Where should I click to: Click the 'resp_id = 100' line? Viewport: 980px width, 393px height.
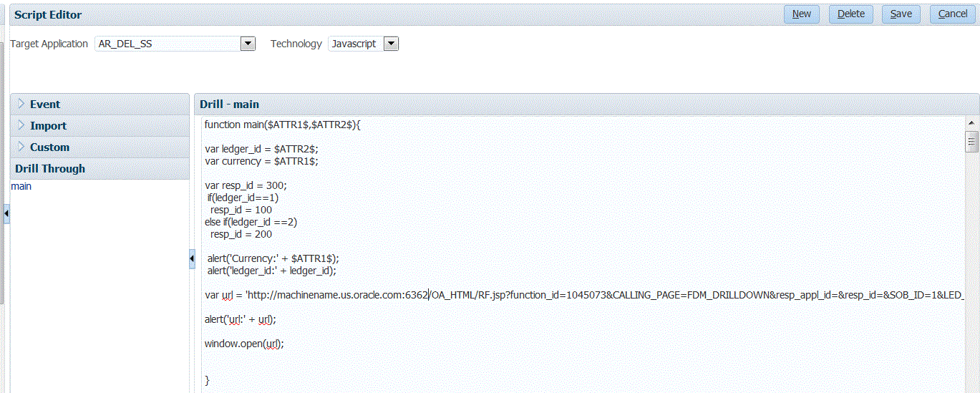[x=241, y=210]
